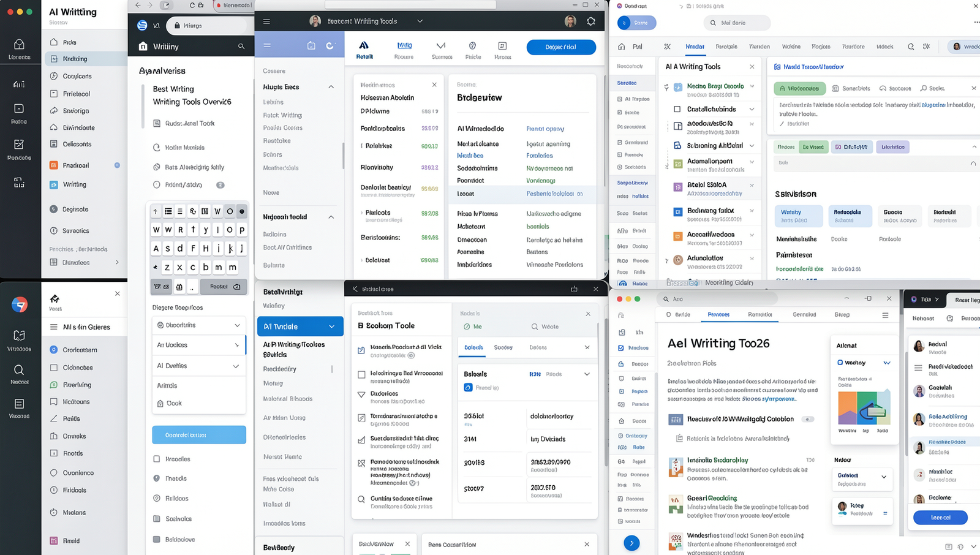Viewport: 980px width, 555px height.
Task: Switch to the Rerotgls menu tab
Action: pos(726,47)
